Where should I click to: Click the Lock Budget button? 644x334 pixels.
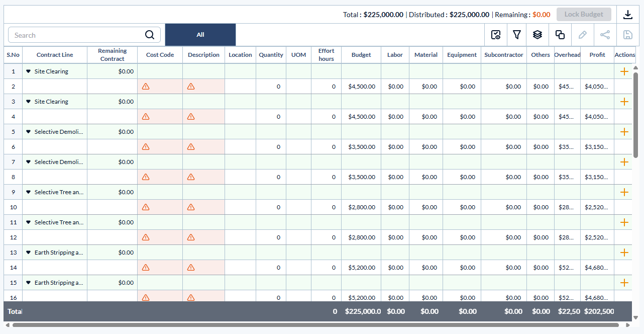(584, 15)
